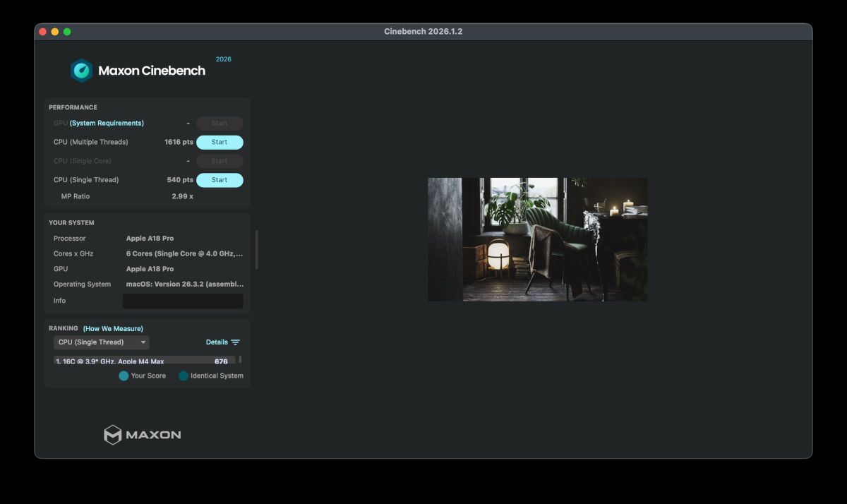Open the CPU (Single Thread) ranking dropdown
The width and height of the screenshot is (847, 504).
click(101, 342)
